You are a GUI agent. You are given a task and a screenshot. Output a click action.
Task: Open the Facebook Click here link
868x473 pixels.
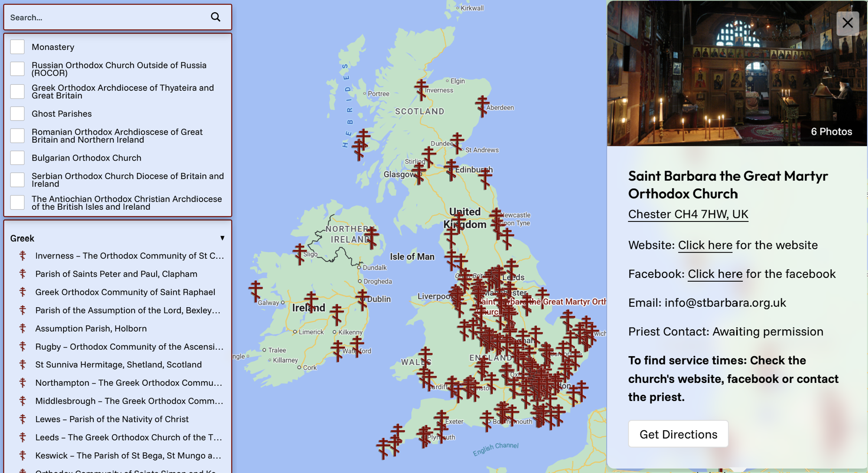(x=715, y=274)
